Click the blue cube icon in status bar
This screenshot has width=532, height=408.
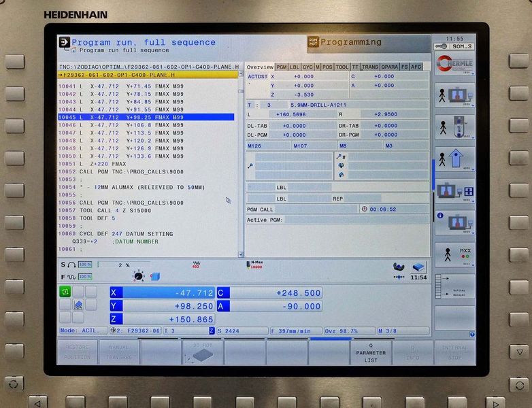(155, 276)
